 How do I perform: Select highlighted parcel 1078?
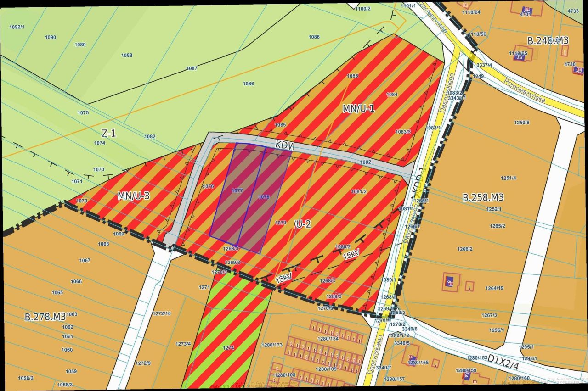click(264, 197)
